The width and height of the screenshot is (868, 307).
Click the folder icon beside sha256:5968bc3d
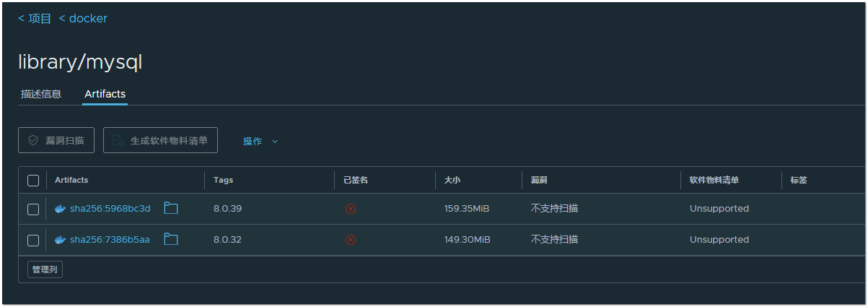click(x=171, y=209)
